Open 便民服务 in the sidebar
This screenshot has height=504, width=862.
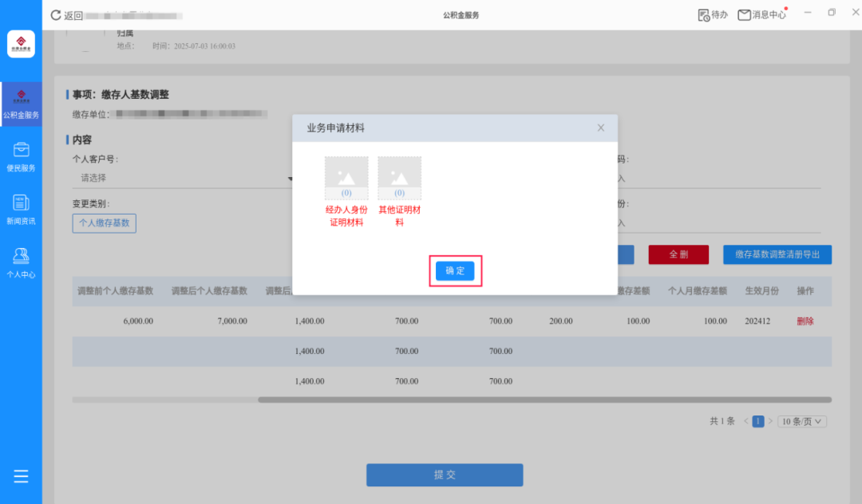click(21, 157)
